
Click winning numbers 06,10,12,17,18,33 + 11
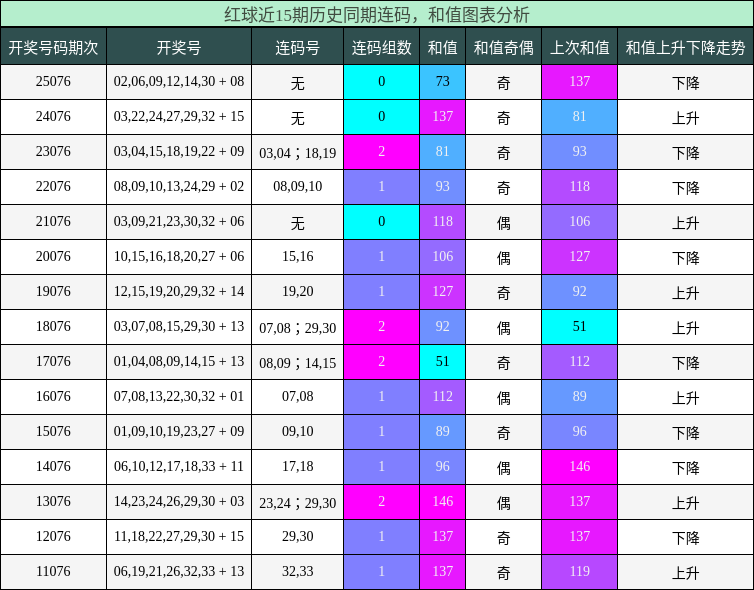click(x=179, y=467)
